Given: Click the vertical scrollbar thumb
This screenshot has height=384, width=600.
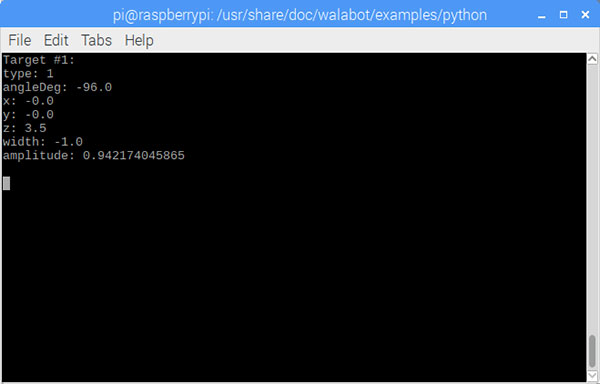Looking at the screenshot, I should [592, 351].
